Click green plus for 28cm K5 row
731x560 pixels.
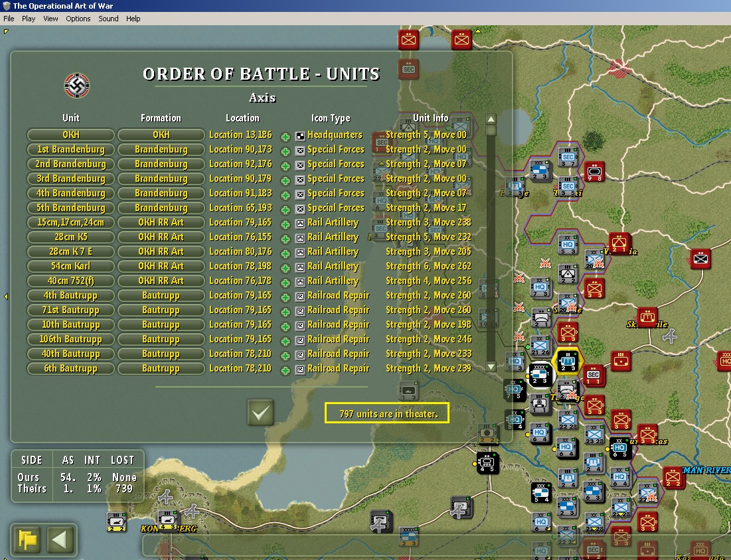point(285,239)
